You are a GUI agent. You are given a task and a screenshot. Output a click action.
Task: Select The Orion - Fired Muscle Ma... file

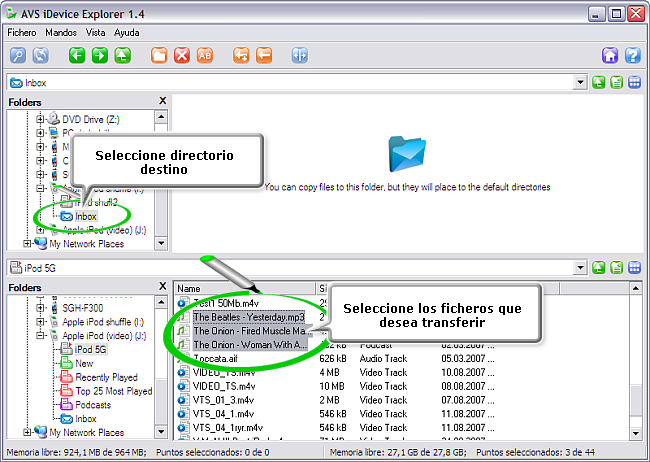pyautogui.click(x=251, y=331)
